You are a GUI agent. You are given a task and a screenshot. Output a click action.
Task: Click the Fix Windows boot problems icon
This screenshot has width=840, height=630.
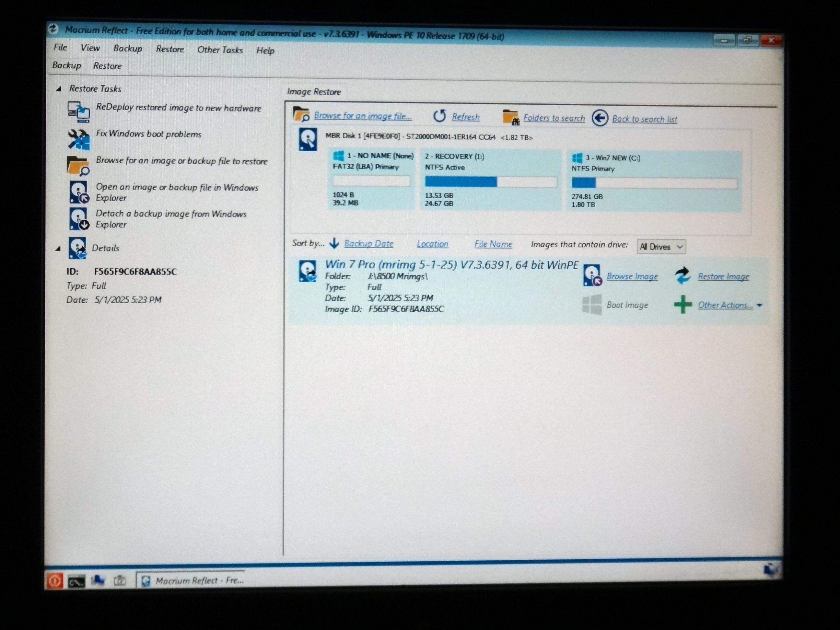(x=79, y=139)
